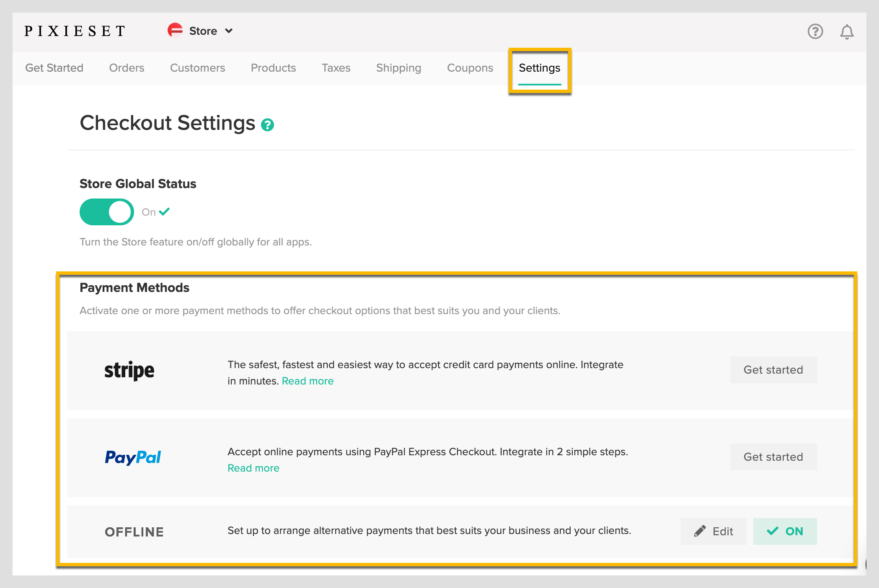The image size is (879, 588).
Task: Click Get started for Stripe
Action: click(773, 370)
